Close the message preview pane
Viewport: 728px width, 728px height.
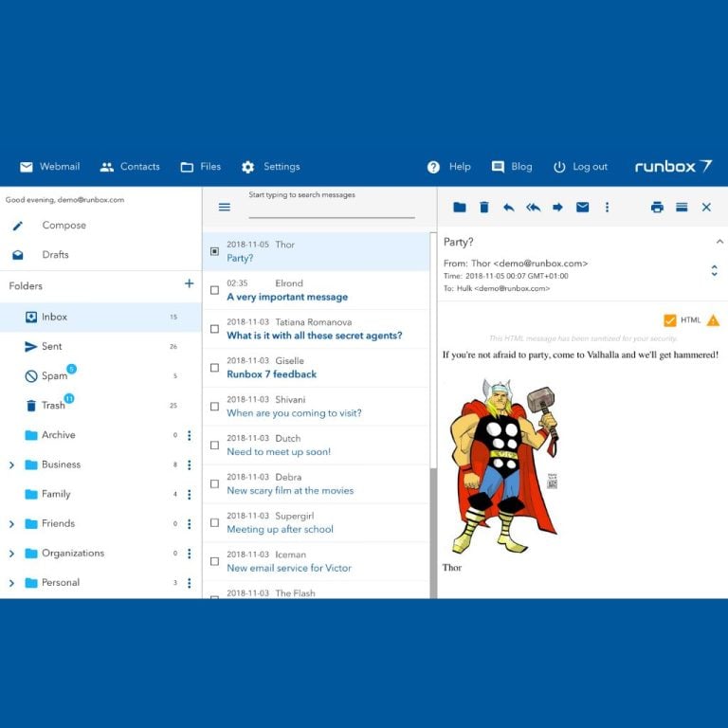(x=706, y=207)
